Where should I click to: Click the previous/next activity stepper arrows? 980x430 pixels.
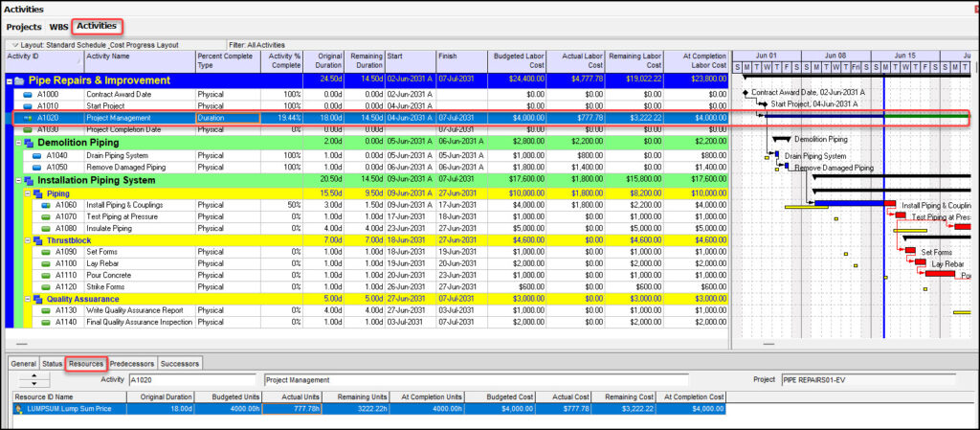(33, 379)
